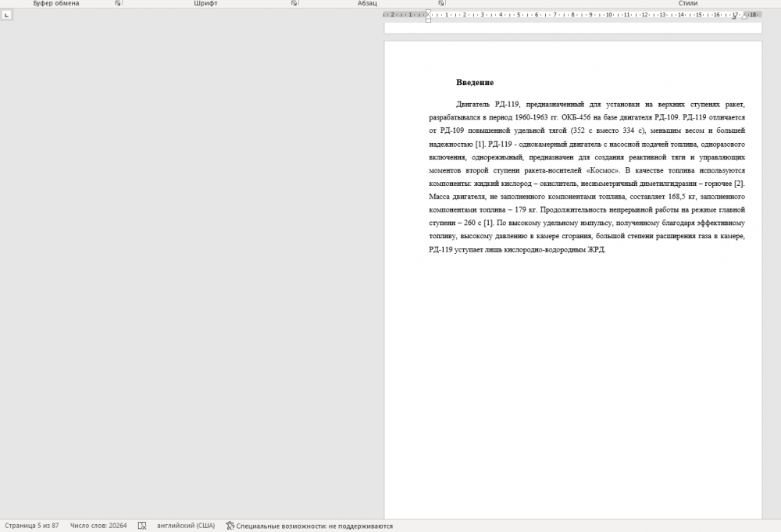Click the Стили group label
Image resolution: width=781 pixels, height=532 pixels.
pyautogui.click(x=688, y=3)
